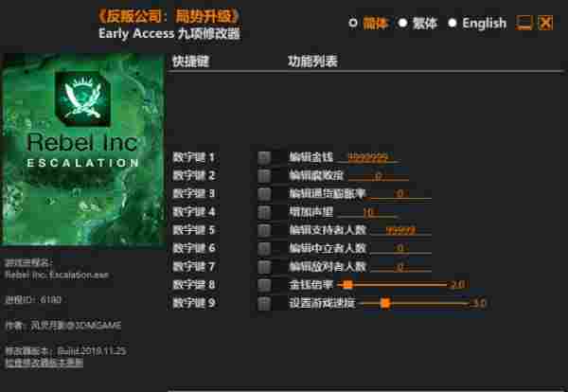568x392 pixels.
Task: Click the Rebel Inc Escalation.exe process name
Action: point(57,275)
